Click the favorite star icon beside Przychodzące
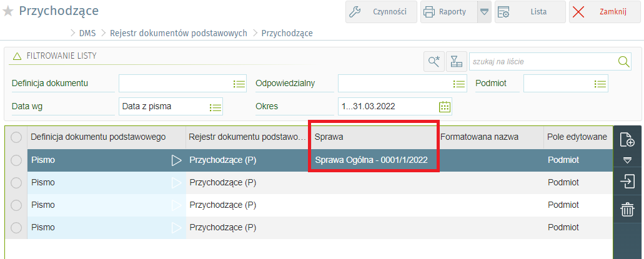This screenshot has height=259, width=644. [x=8, y=11]
